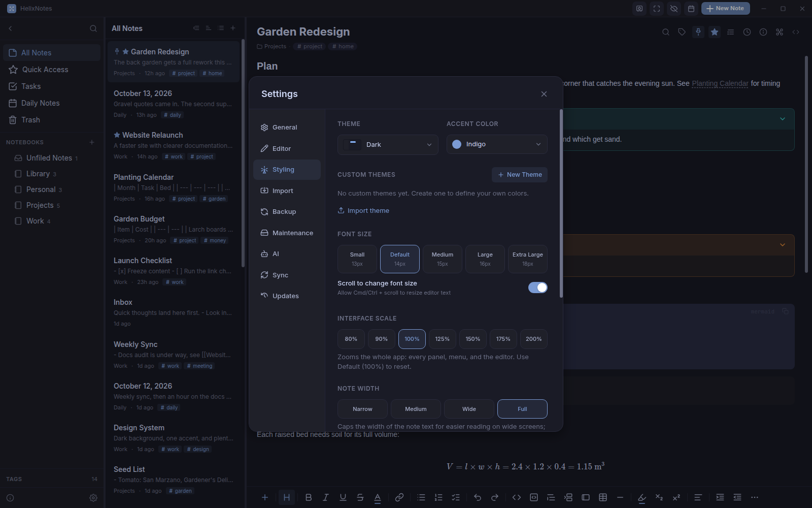Open the Website Relaunch note
Viewport: 812px width, 508px height.
click(174, 145)
